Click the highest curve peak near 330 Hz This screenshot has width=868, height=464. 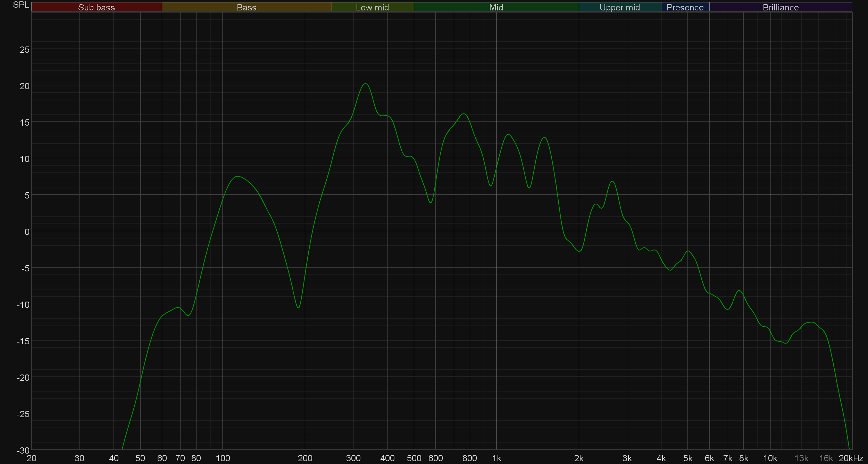[365, 84]
